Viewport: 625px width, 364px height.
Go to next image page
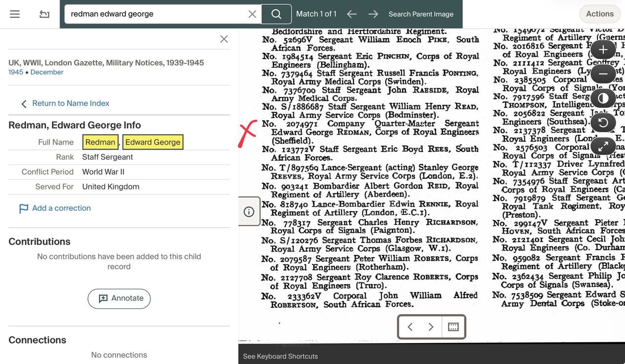(x=431, y=327)
